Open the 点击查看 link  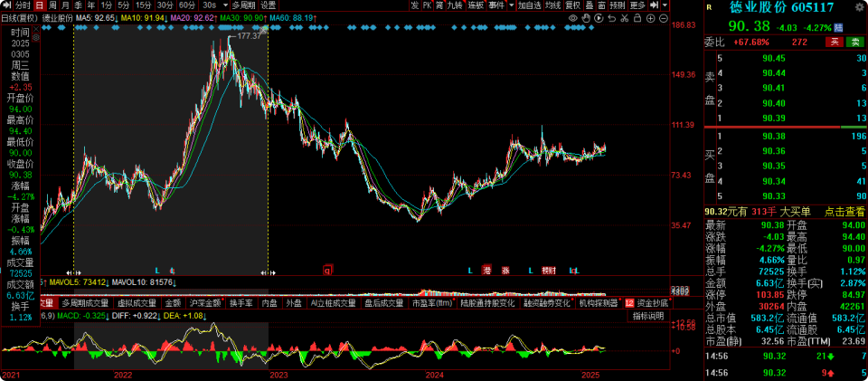click(844, 211)
